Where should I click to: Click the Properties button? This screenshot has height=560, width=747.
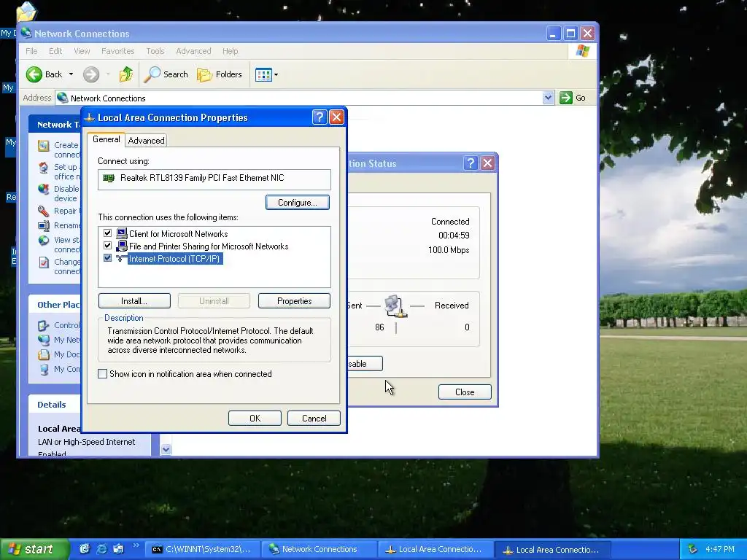pos(294,301)
